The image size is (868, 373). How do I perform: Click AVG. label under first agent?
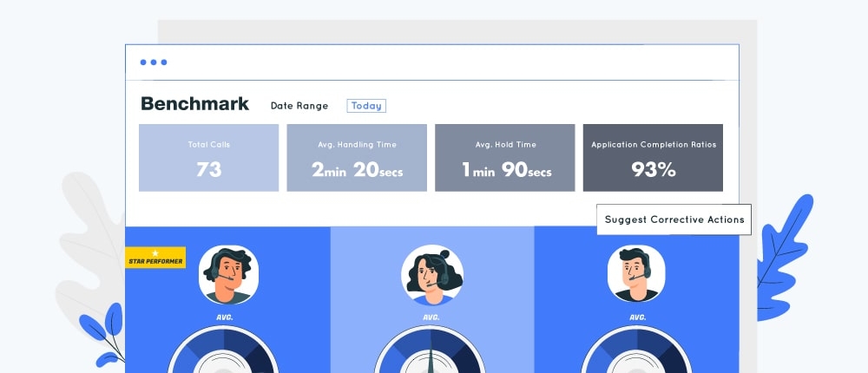(226, 317)
